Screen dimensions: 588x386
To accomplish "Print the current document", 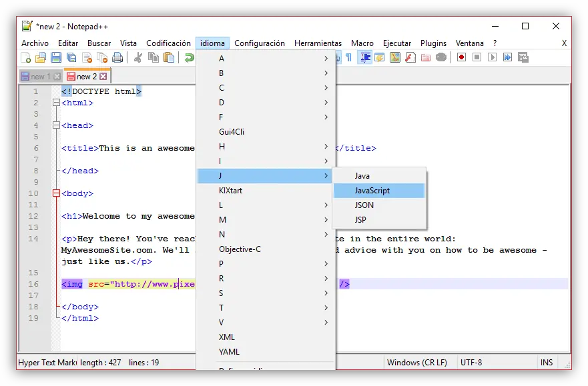I will (117, 57).
